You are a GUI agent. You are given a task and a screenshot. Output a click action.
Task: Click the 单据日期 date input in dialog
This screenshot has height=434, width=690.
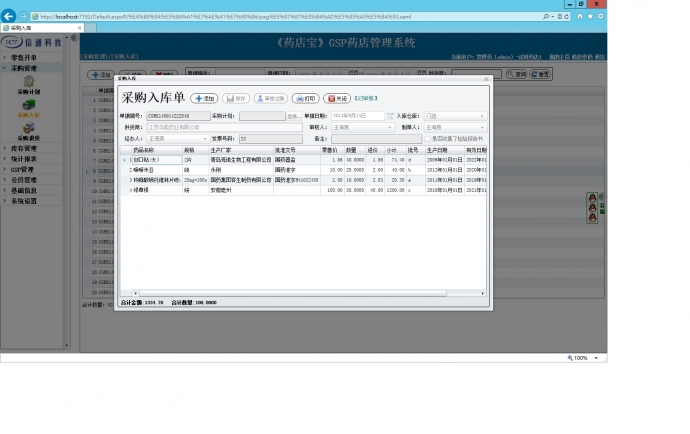tap(358, 116)
